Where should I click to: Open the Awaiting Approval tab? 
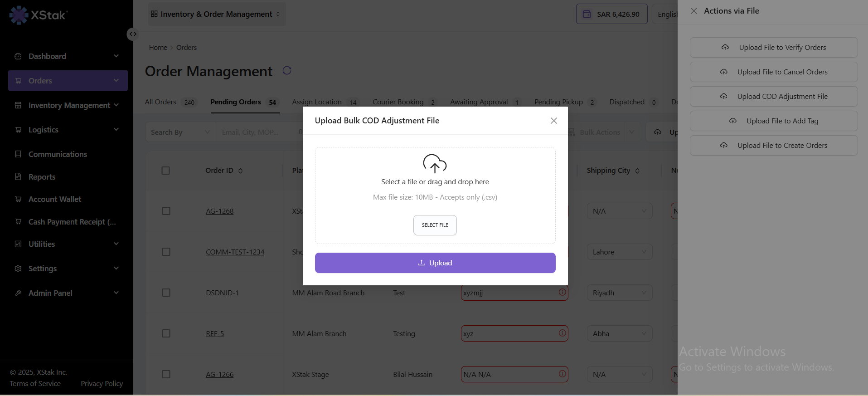coord(479,102)
